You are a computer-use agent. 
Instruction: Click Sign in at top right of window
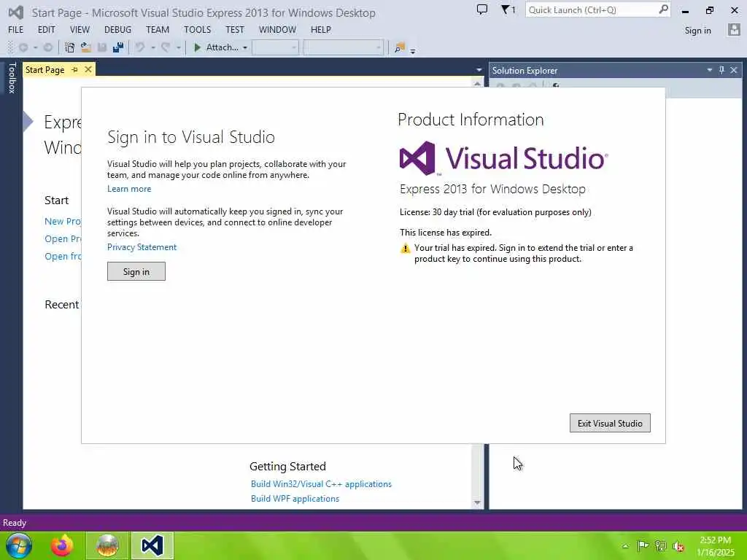click(697, 31)
